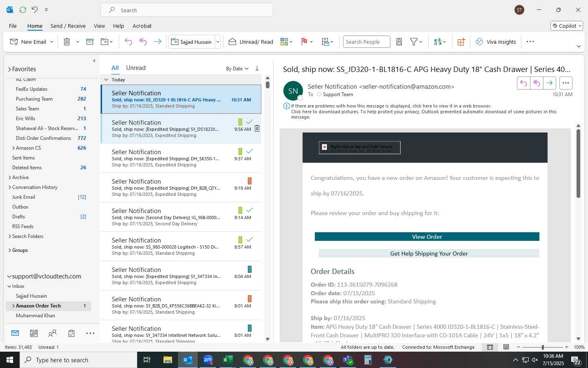This screenshot has height=368, width=588.
Task: Toggle complete checkmark on the 9:14 AM email
Action: coord(249,210)
